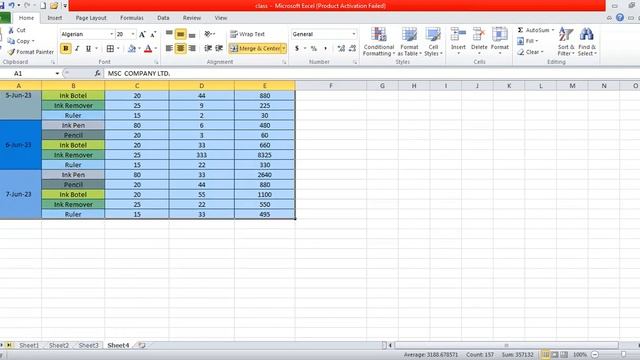The width and height of the screenshot is (640, 360).
Task: Click AutoSum sigma
Action: (x=520, y=30)
